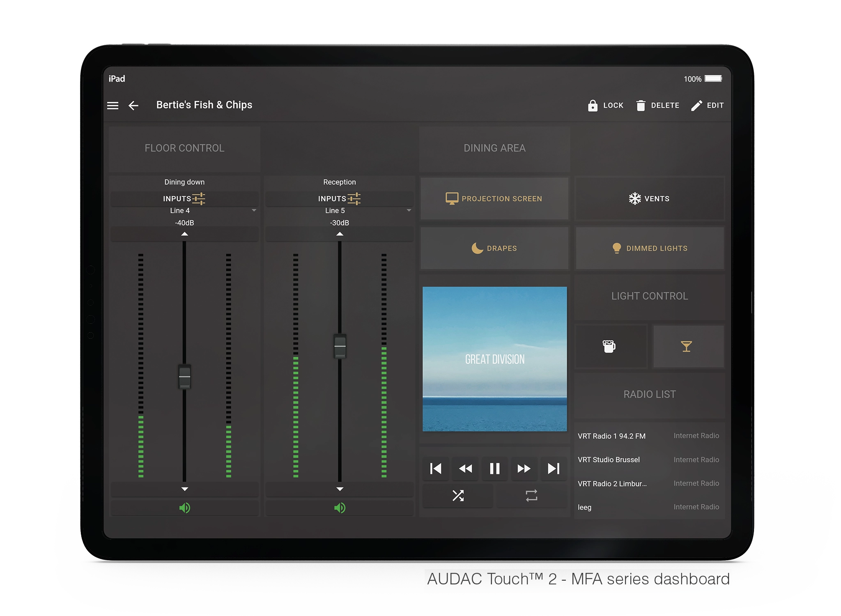Open the hamburger menu
The image size is (841, 616).
(113, 106)
